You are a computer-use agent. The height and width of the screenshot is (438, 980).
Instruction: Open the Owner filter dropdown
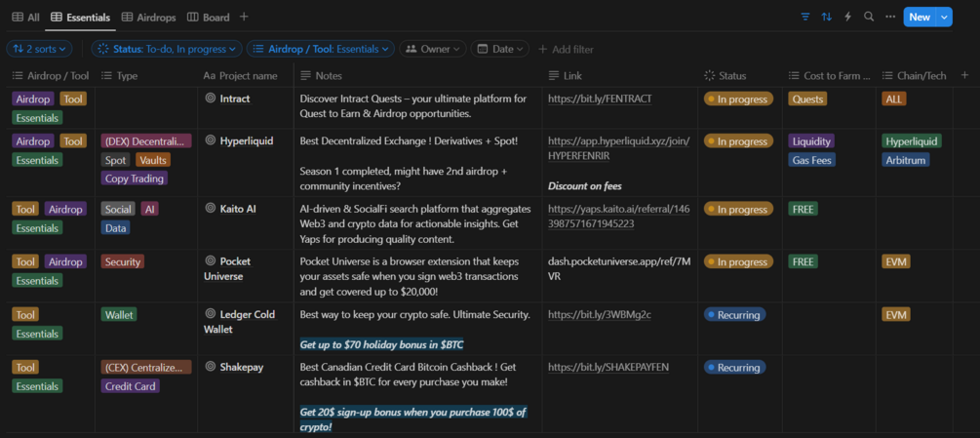pyautogui.click(x=431, y=49)
